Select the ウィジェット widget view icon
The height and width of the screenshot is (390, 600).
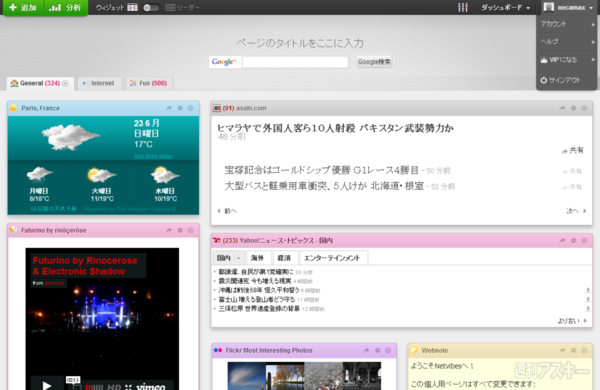[132, 8]
